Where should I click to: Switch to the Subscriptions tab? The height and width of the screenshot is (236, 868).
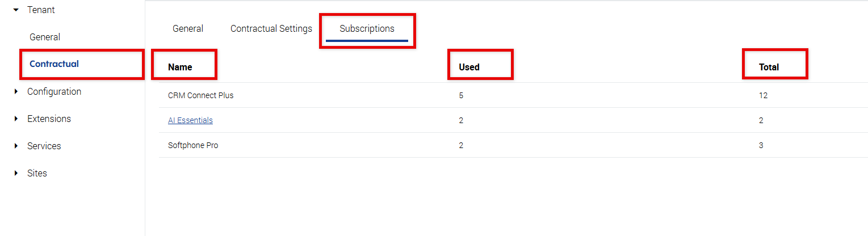tap(367, 29)
